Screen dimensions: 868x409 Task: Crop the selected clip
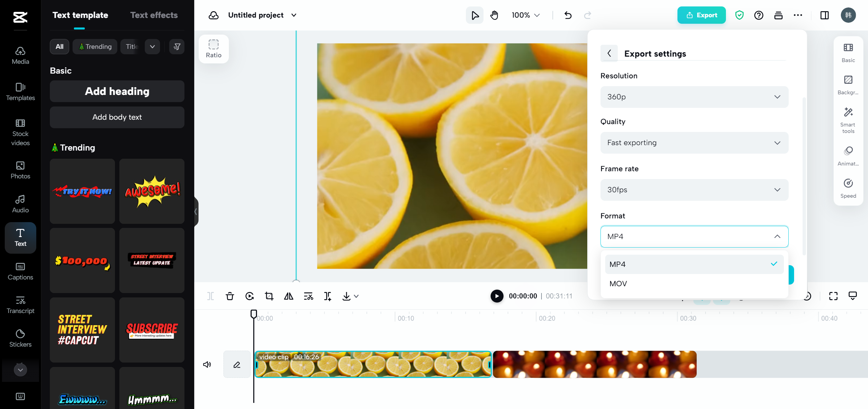[269, 296]
